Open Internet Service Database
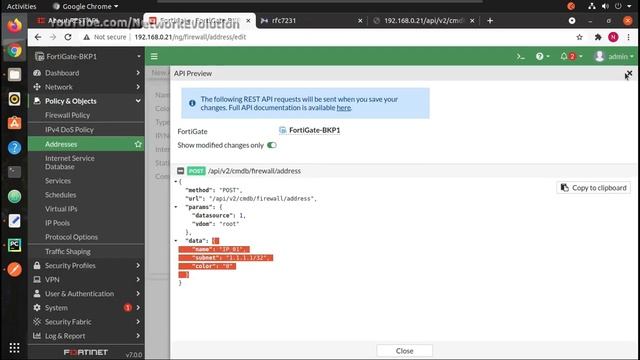The height and width of the screenshot is (360, 640). [69, 162]
